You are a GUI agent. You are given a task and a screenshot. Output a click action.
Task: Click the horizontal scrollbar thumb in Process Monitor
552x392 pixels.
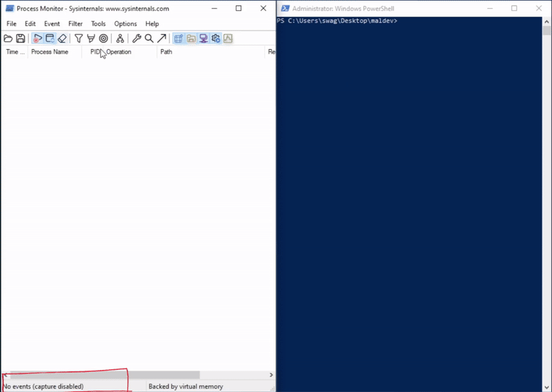coord(105,375)
